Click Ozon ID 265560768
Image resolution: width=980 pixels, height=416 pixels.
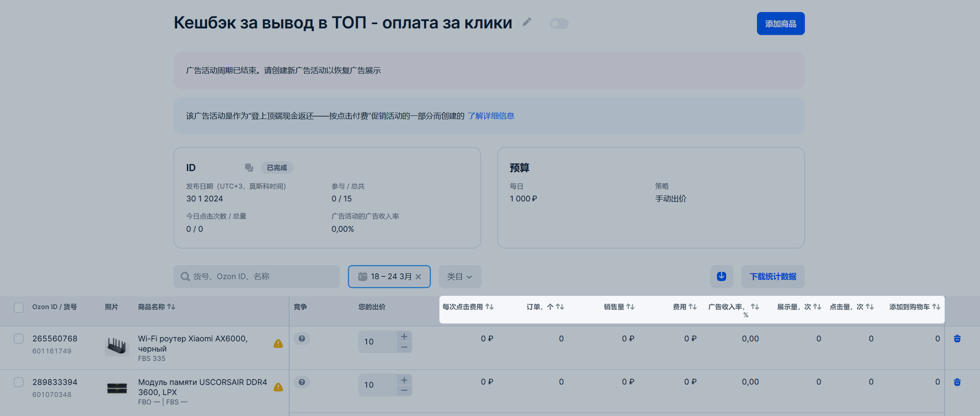(55, 338)
